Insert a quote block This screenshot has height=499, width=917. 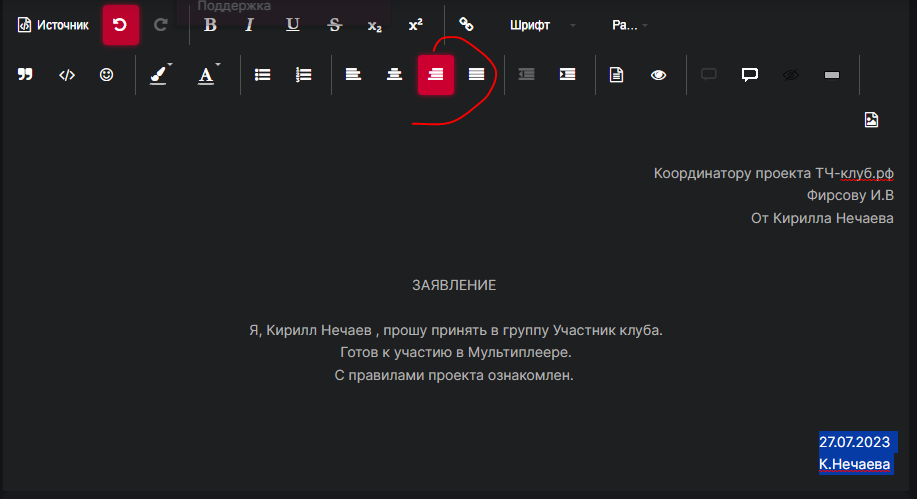(25, 75)
